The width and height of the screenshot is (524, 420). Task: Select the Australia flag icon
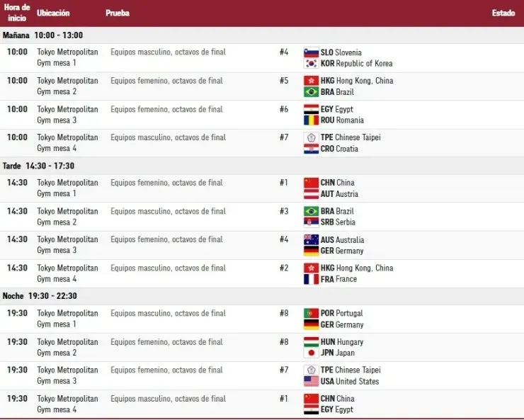pyautogui.click(x=311, y=239)
